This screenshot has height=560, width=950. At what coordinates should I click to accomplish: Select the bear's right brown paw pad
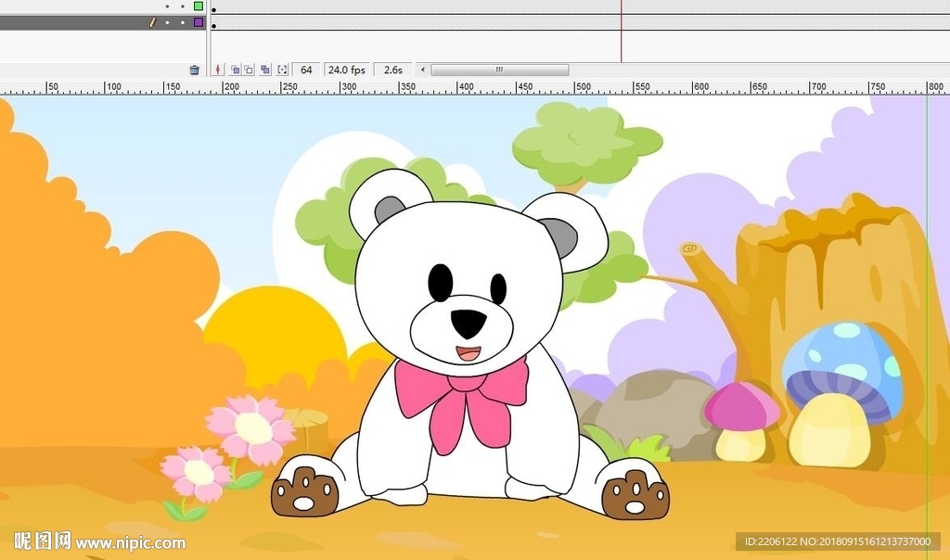(x=635, y=495)
